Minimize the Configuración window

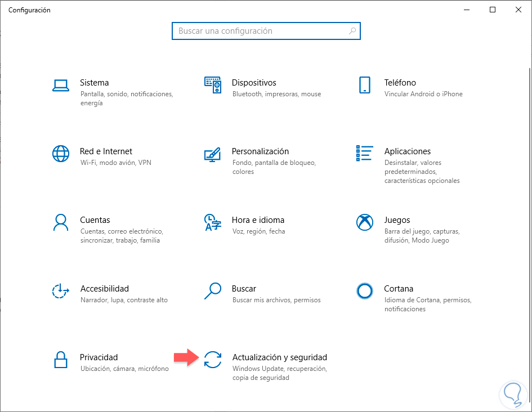(467, 10)
